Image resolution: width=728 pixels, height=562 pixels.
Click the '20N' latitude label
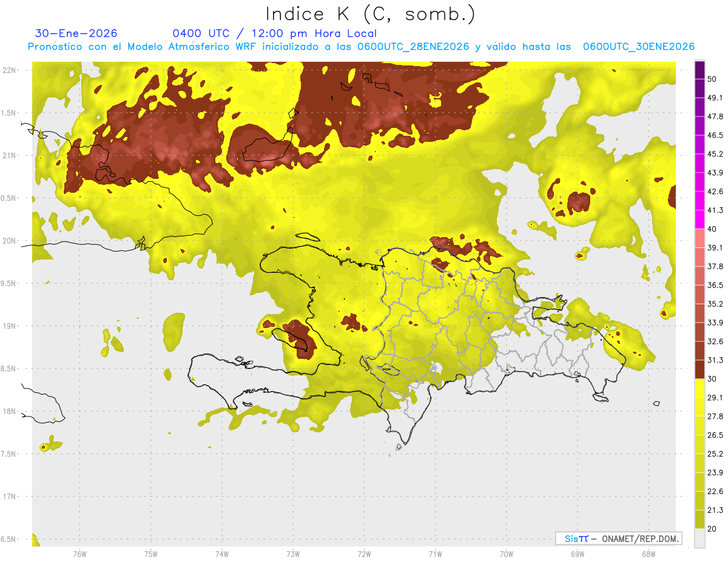pos(10,241)
